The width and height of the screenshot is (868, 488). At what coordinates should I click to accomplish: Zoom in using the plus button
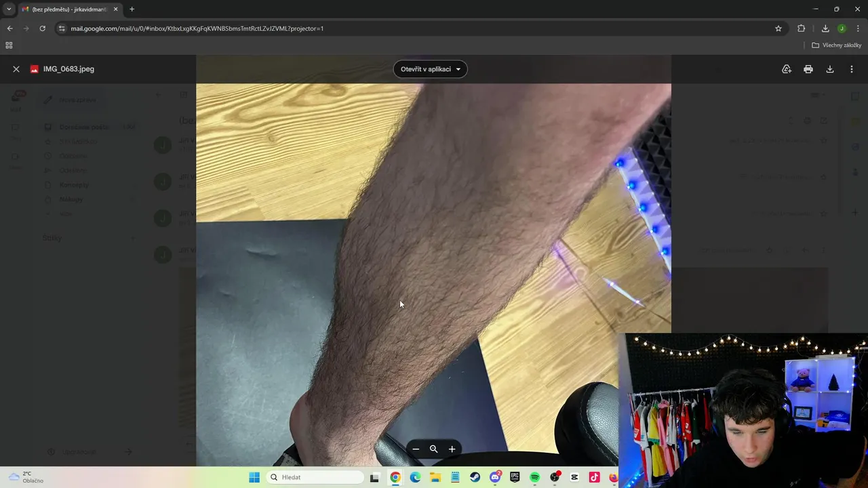click(452, 449)
